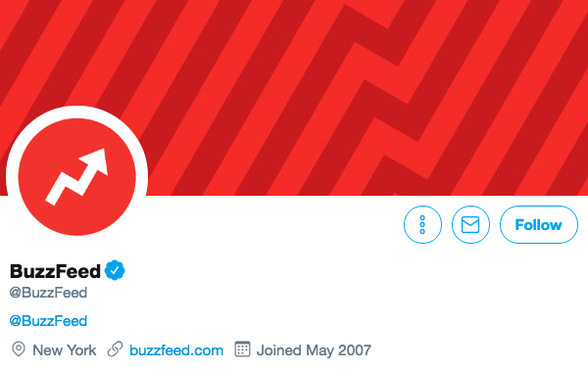Click the gray @BuzzFeed handle
Viewport: 588px width, 370px height.
click(x=48, y=293)
